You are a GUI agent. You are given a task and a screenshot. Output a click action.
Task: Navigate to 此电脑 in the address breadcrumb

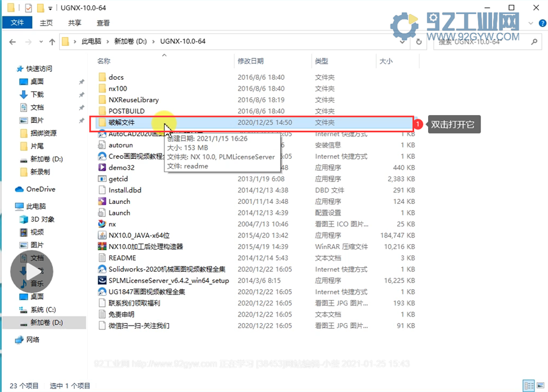coord(91,41)
